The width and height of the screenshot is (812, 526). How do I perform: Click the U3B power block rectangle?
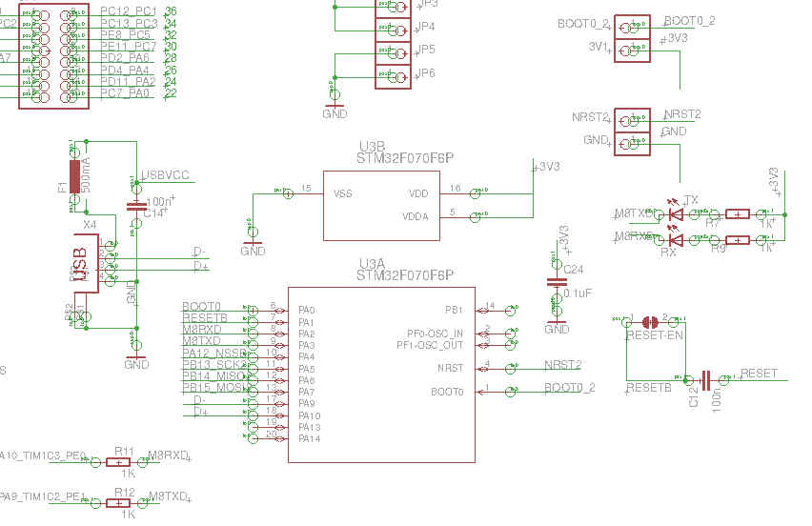[381, 205]
